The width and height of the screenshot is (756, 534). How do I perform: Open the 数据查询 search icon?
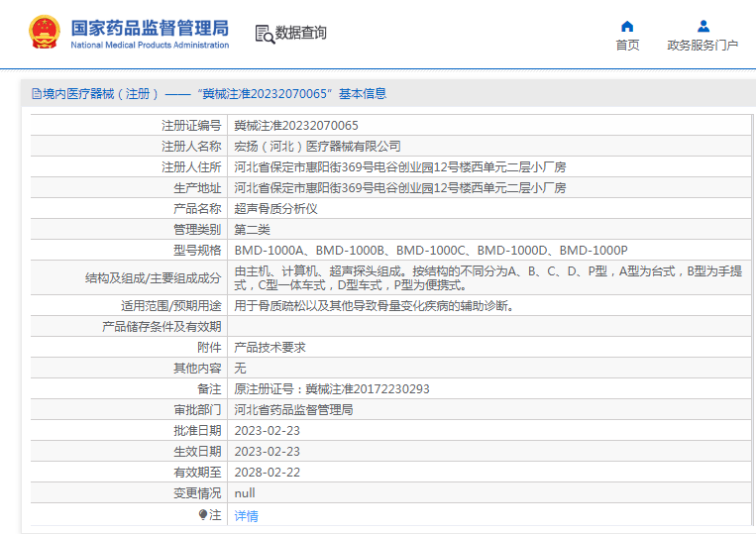[265, 34]
